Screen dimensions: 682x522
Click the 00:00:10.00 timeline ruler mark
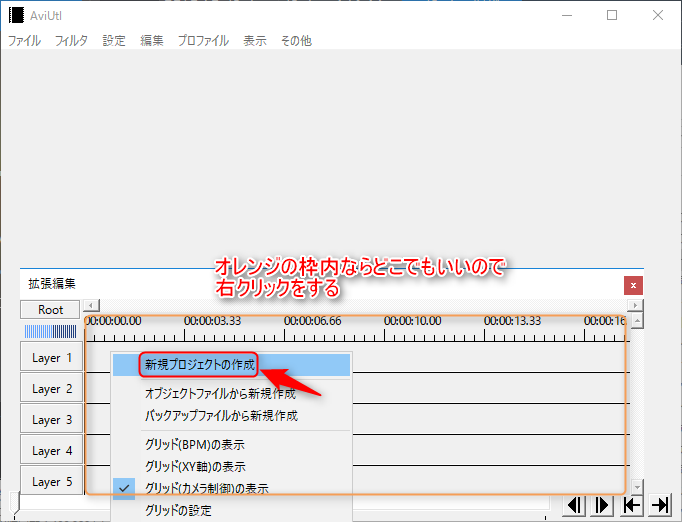pyautogui.click(x=412, y=321)
